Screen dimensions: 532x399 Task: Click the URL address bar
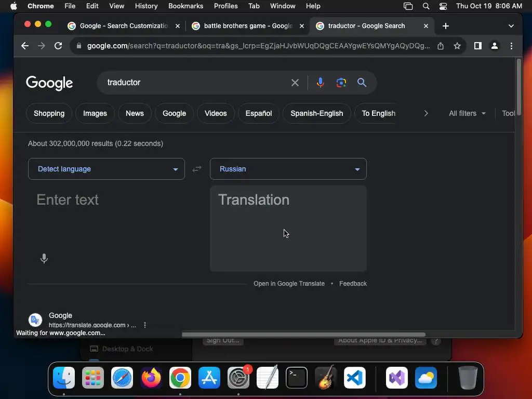click(x=259, y=46)
